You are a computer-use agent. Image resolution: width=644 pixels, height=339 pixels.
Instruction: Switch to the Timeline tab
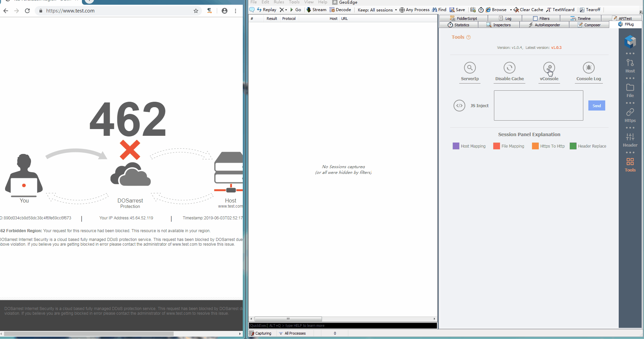pos(581,19)
